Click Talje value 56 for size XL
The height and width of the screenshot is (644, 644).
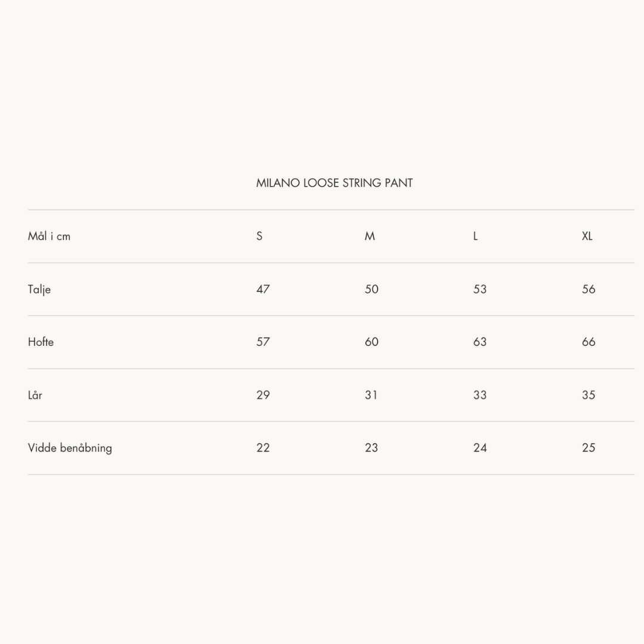(589, 289)
